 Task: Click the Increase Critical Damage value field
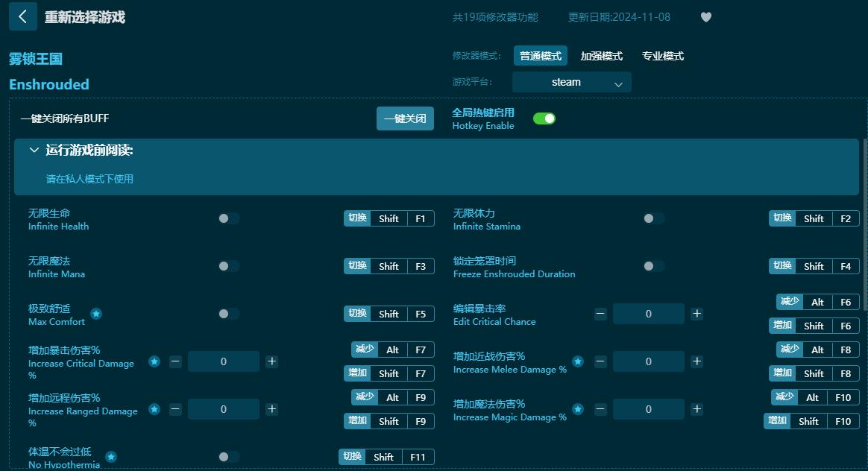[224, 361]
